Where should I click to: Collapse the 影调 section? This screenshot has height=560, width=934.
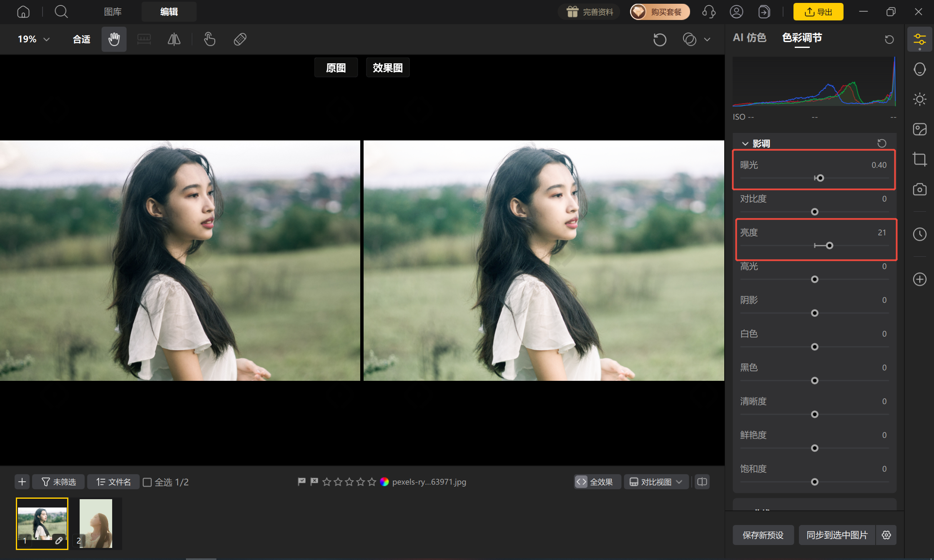click(745, 144)
